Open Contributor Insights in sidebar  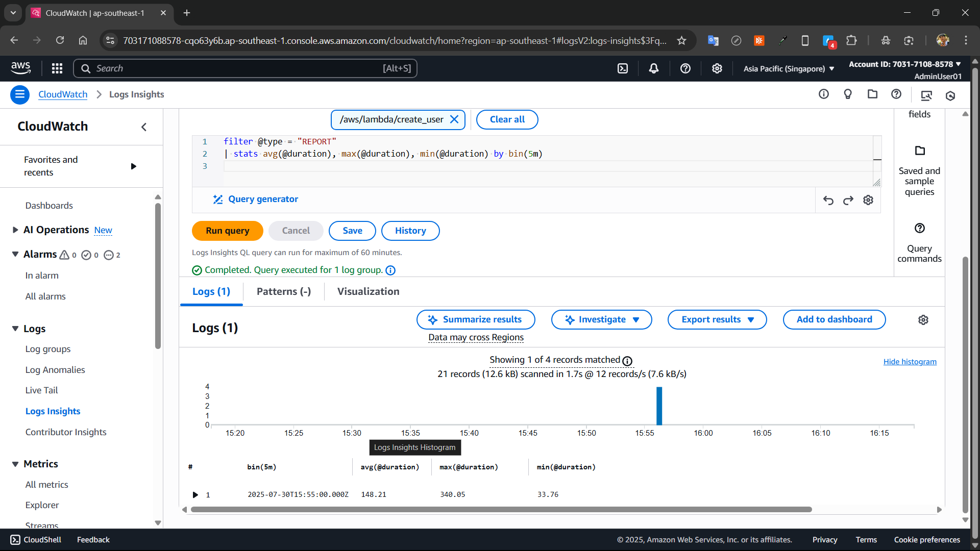coord(66,432)
